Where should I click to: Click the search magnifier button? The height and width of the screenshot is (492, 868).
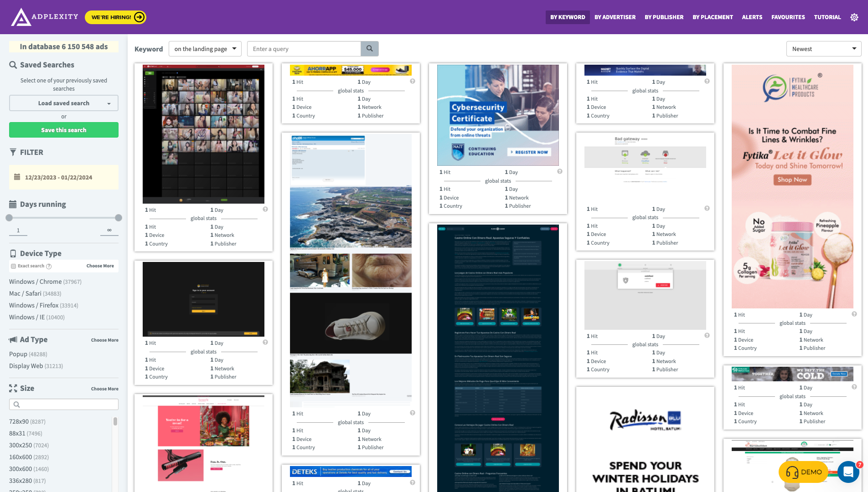coord(369,49)
